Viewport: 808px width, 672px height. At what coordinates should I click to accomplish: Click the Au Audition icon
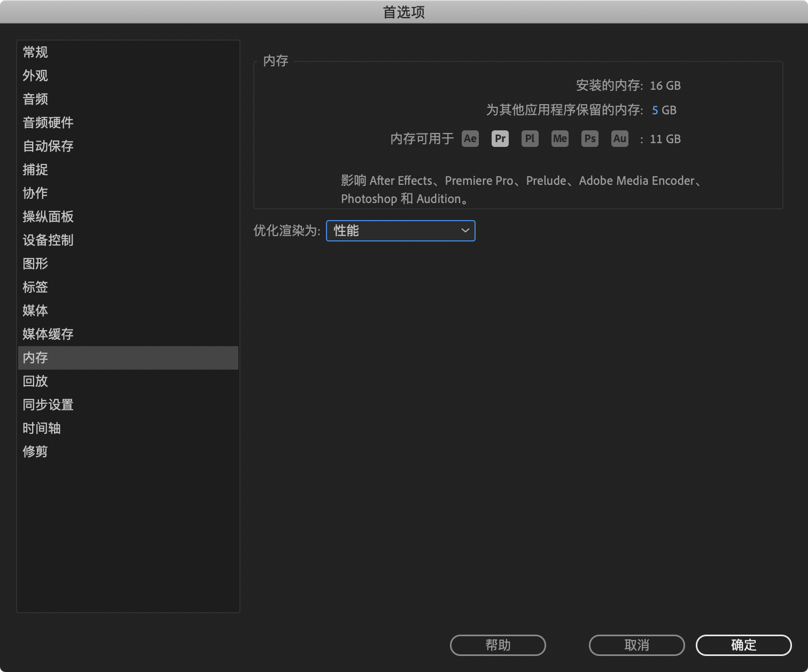(x=620, y=139)
